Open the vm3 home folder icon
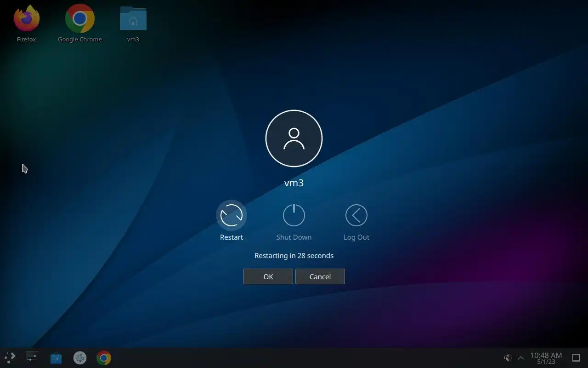588x368 pixels. coord(133,19)
